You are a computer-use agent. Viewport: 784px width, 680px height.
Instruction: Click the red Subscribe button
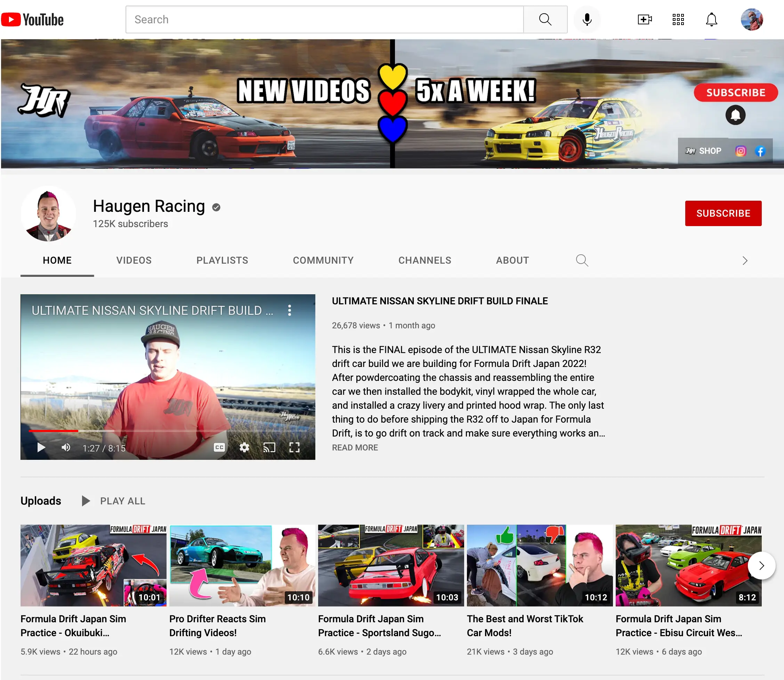[x=723, y=213]
